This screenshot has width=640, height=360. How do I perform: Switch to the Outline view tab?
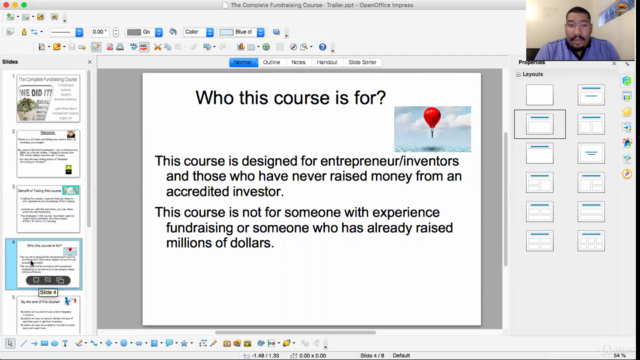point(271,62)
